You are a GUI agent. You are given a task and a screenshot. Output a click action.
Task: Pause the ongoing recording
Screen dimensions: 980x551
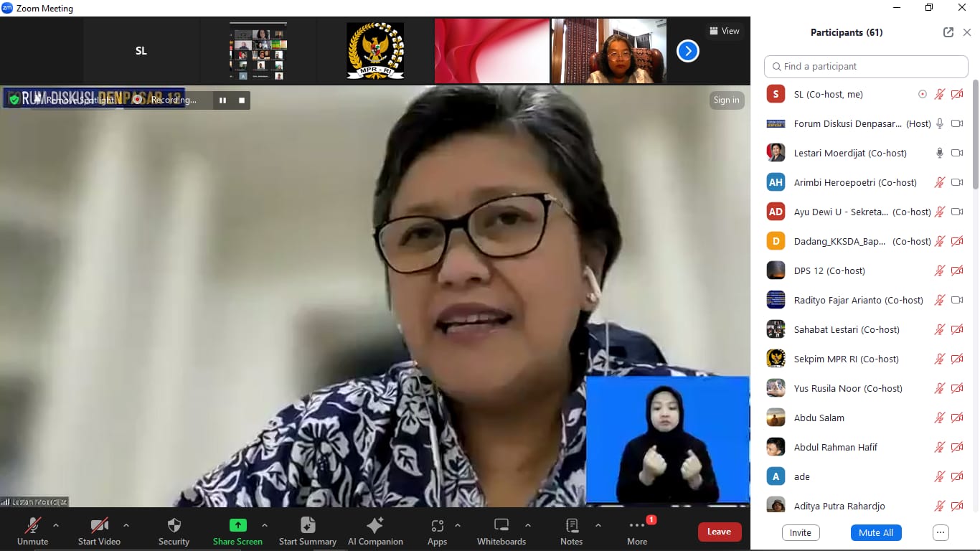pos(223,100)
